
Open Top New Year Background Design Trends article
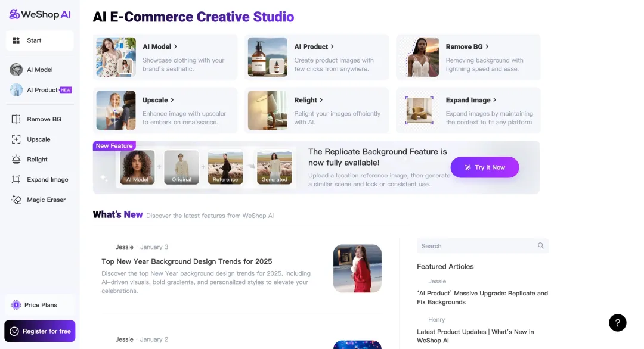(x=187, y=261)
